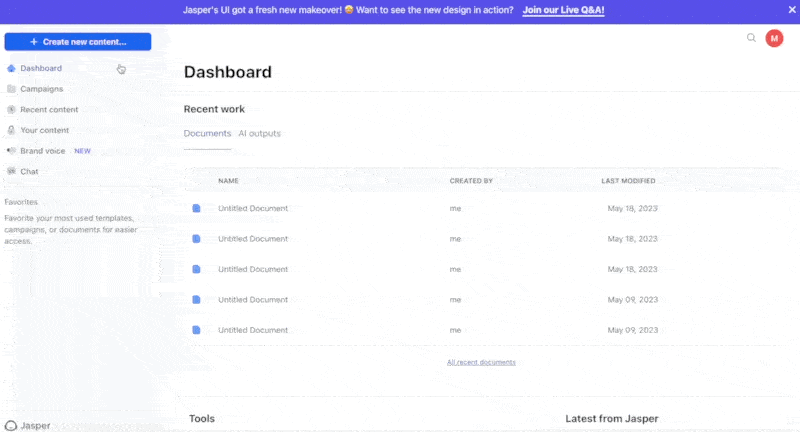Image resolution: width=800 pixels, height=432 pixels.
Task: Open the All recent documents link
Action: [x=481, y=362]
